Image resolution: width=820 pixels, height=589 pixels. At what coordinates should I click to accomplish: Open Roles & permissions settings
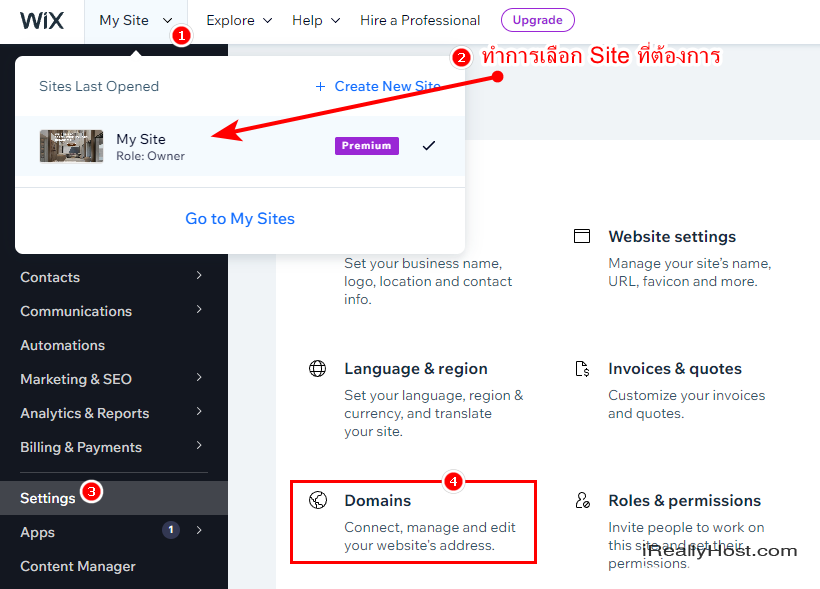click(x=685, y=501)
